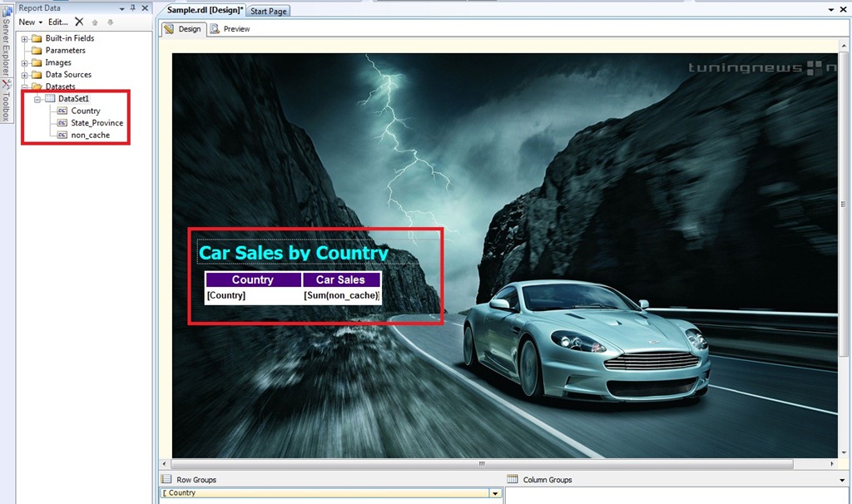Click the non_cache field icon
Screen dimensions: 852x504
click(x=62, y=136)
